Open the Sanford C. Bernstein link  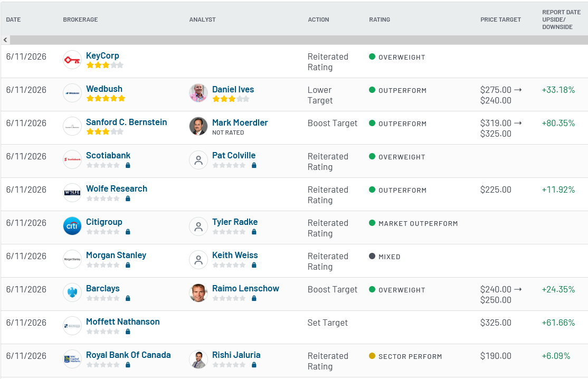(126, 122)
